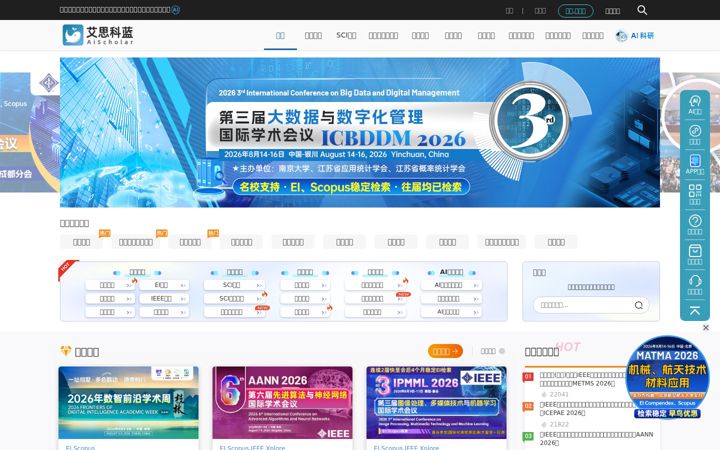Click the EI Scopus IEEE Xplore tag under IPMML card

point(406,447)
